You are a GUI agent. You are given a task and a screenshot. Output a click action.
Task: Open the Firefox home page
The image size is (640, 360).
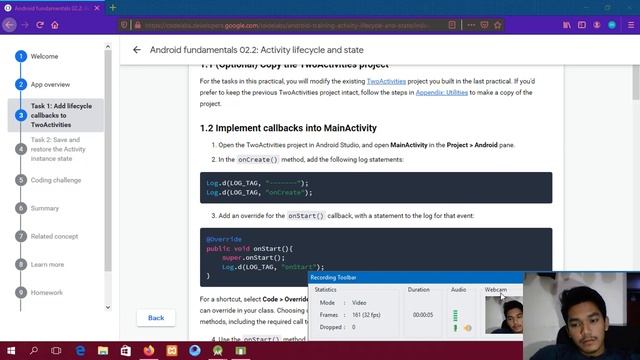pos(55,25)
